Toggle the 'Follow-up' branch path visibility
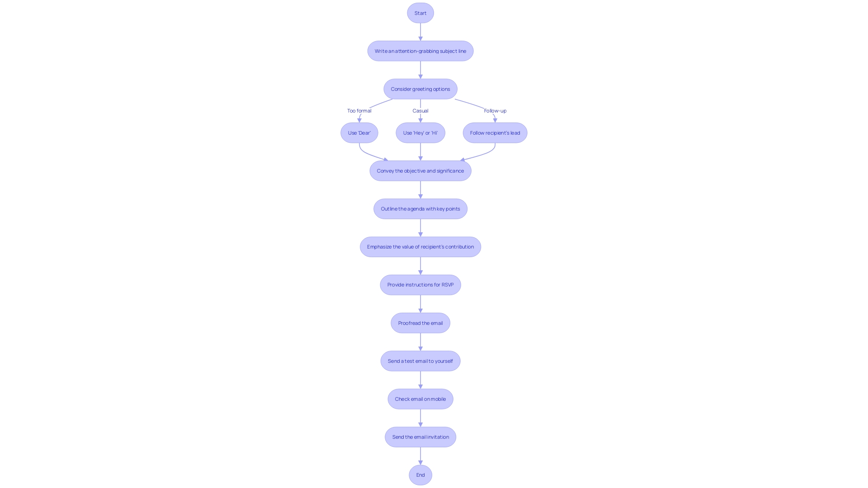The width and height of the screenshot is (868, 488). pos(494,110)
